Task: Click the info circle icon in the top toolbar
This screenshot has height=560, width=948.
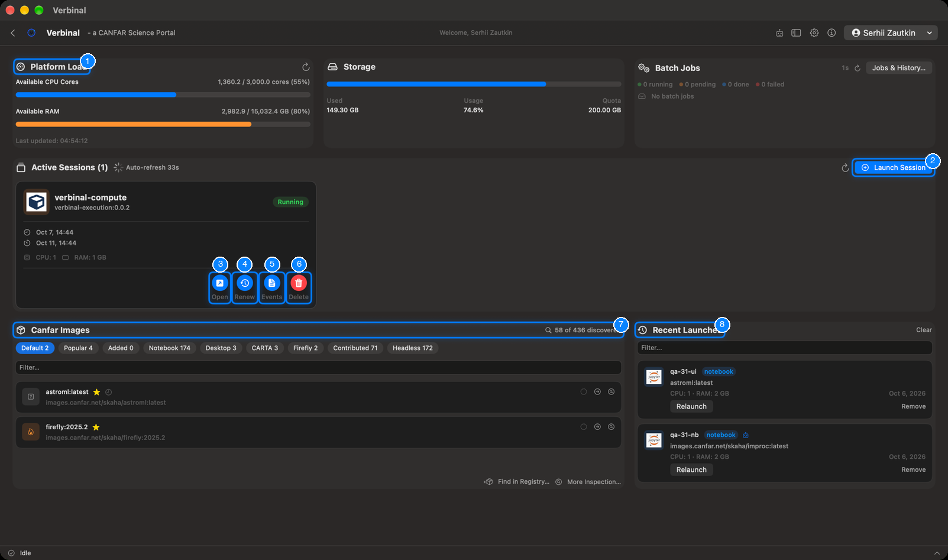Action: [831, 33]
